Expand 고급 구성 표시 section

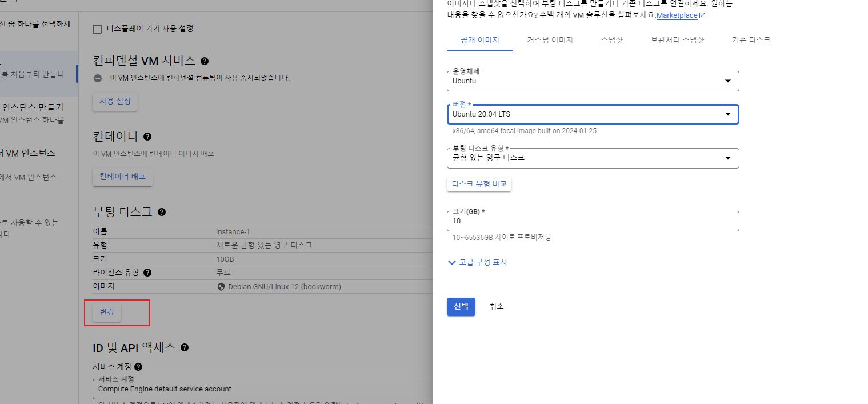478,262
